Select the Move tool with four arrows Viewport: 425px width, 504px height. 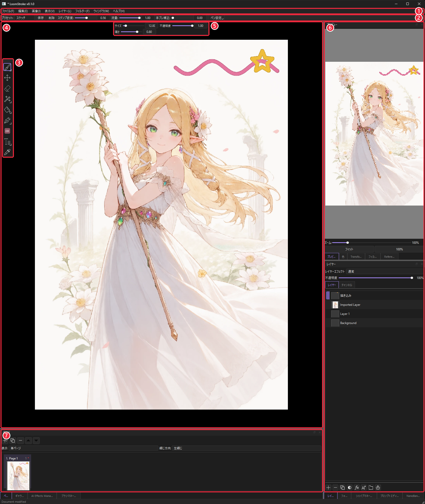(x=7, y=78)
